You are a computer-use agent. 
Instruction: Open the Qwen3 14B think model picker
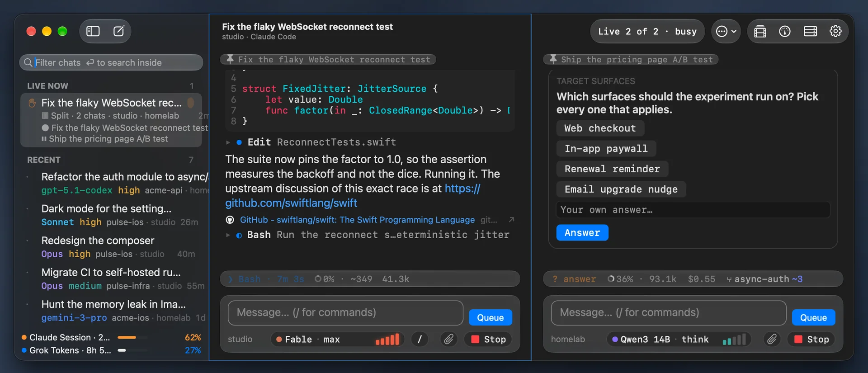pos(679,339)
